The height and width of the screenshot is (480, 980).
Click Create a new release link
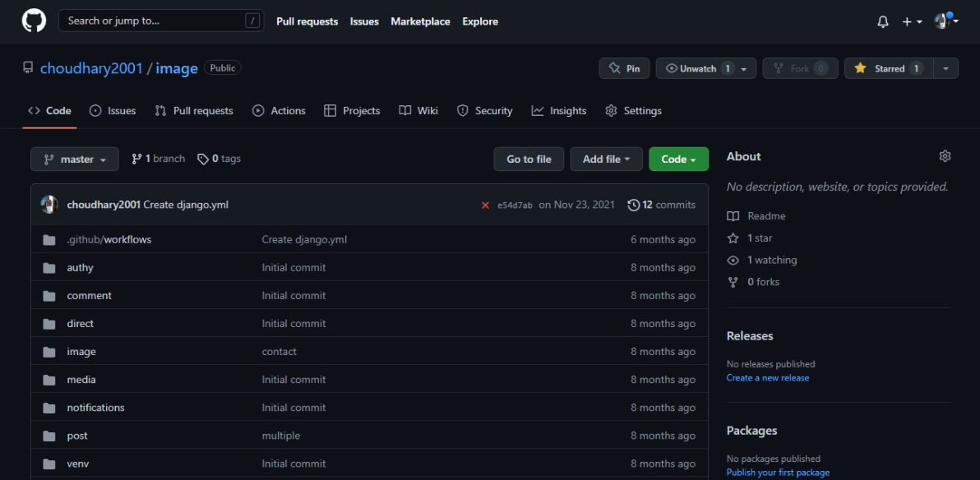[x=768, y=377]
